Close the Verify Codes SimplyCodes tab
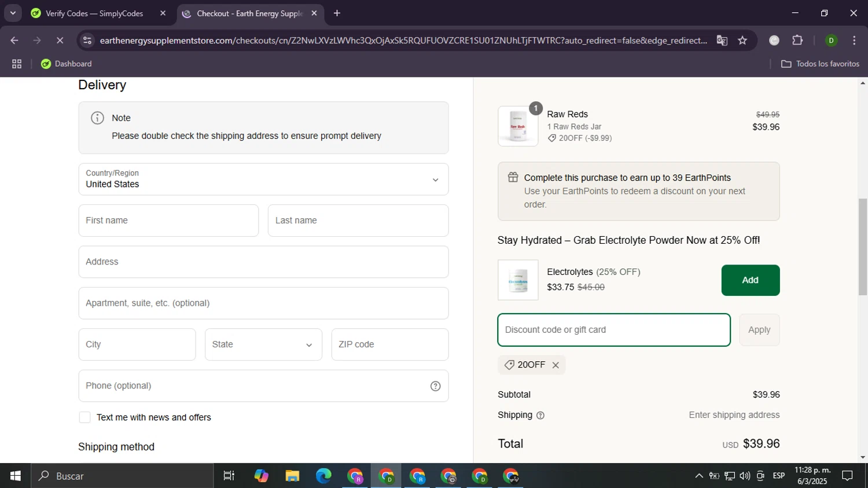The width and height of the screenshot is (868, 488). coord(163,13)
